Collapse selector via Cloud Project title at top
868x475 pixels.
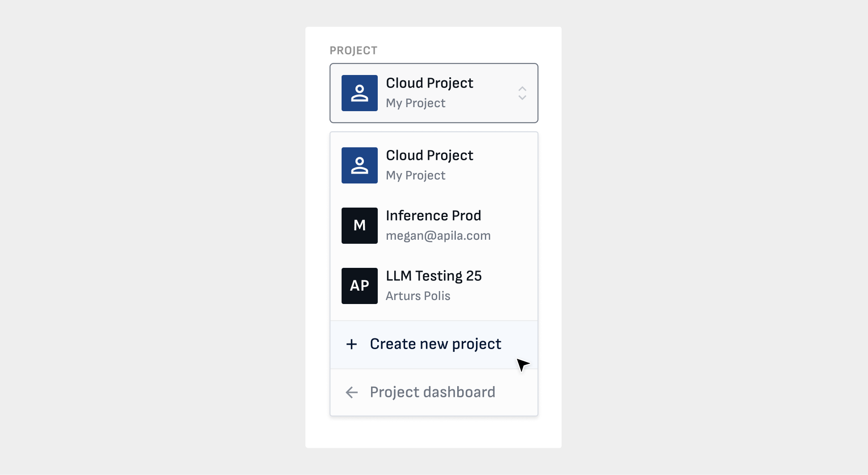[x=429, y=83]
